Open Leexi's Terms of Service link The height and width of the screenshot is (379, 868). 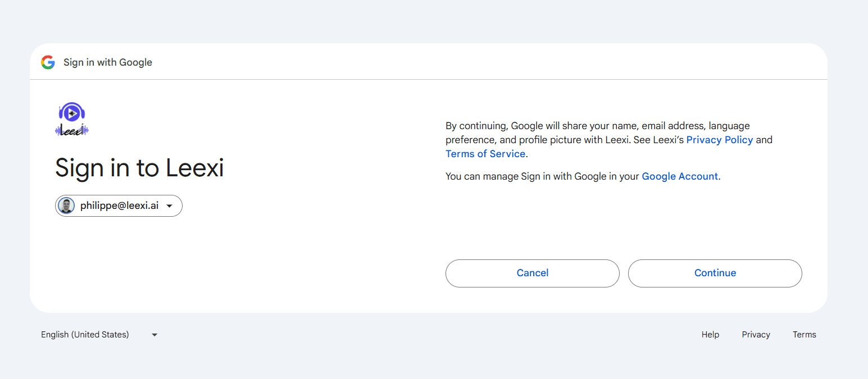[x=485, y=154]
